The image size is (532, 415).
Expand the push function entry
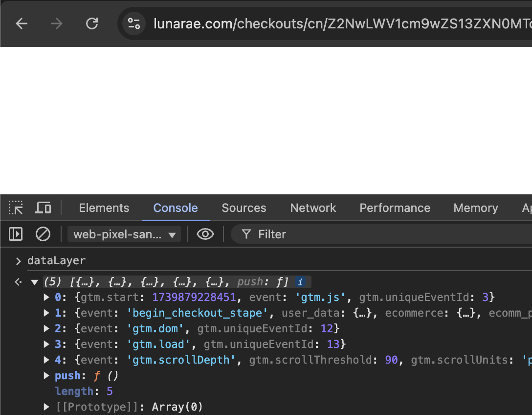point(46,376)
